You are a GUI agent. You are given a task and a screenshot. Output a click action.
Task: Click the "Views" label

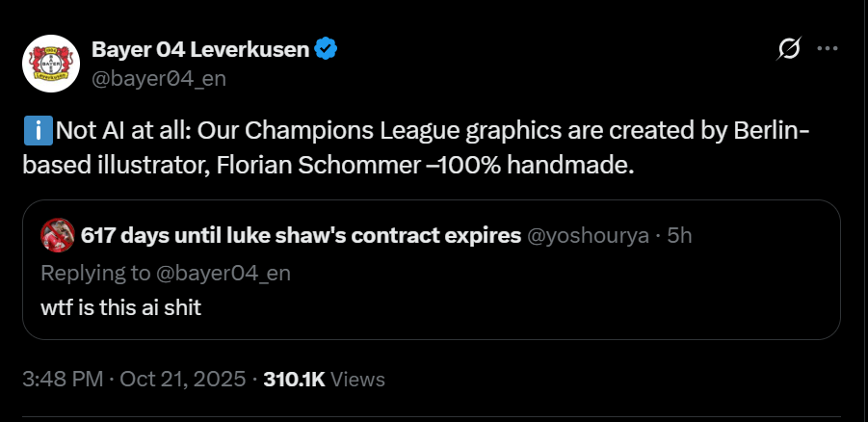coord(359,379)
